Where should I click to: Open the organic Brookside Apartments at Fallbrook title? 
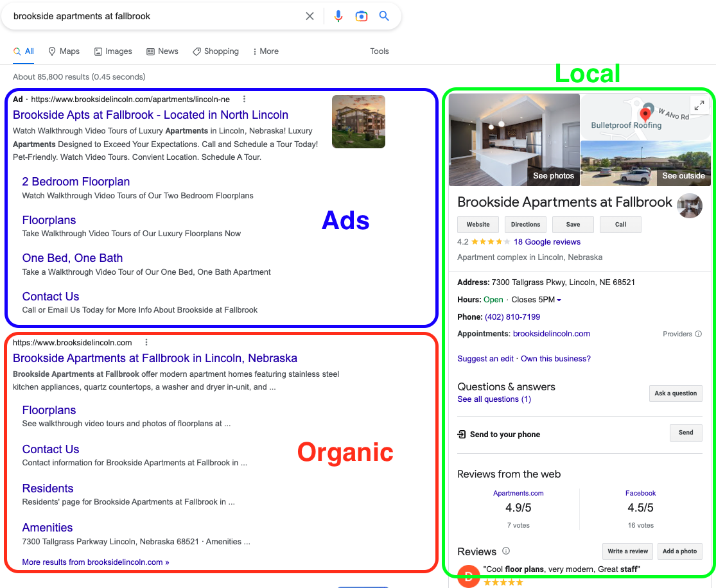[x=155, y=358]
